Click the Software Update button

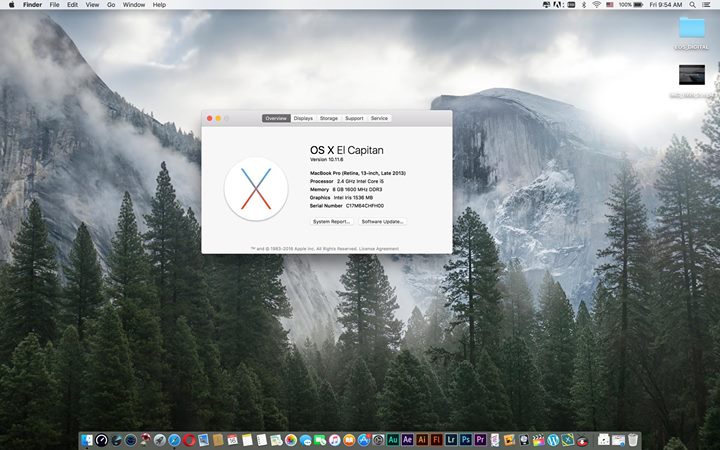coord(382,221)
